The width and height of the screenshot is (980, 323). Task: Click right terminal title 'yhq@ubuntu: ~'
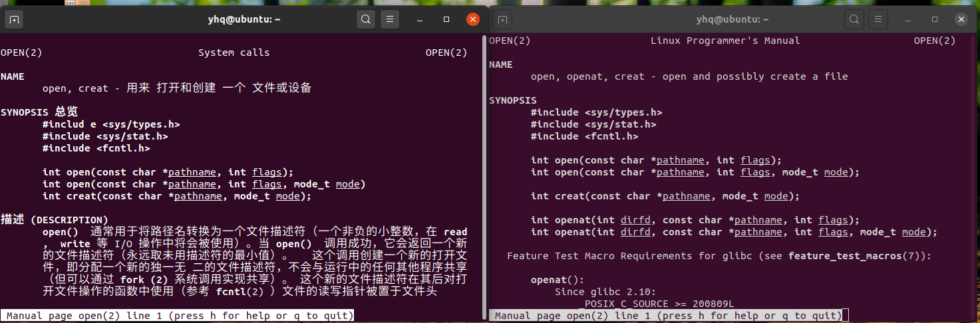[x=733, y=20]
